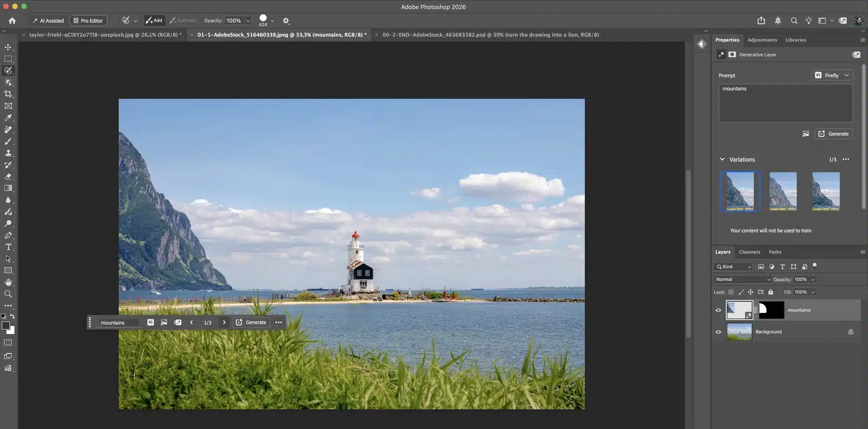
Task: Click the Share icon in top bar
Action: tap(761, 21)
